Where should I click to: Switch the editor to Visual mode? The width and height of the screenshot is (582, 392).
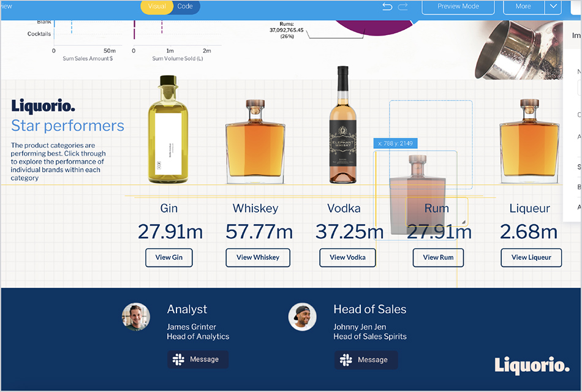pyautogui.click(x=157, y=7)
